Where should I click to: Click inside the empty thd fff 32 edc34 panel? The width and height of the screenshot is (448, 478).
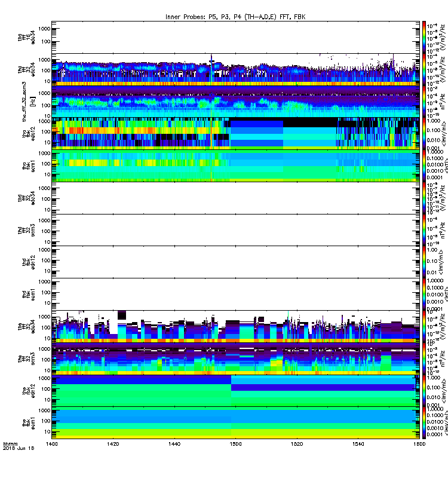(x=235, y=198)
